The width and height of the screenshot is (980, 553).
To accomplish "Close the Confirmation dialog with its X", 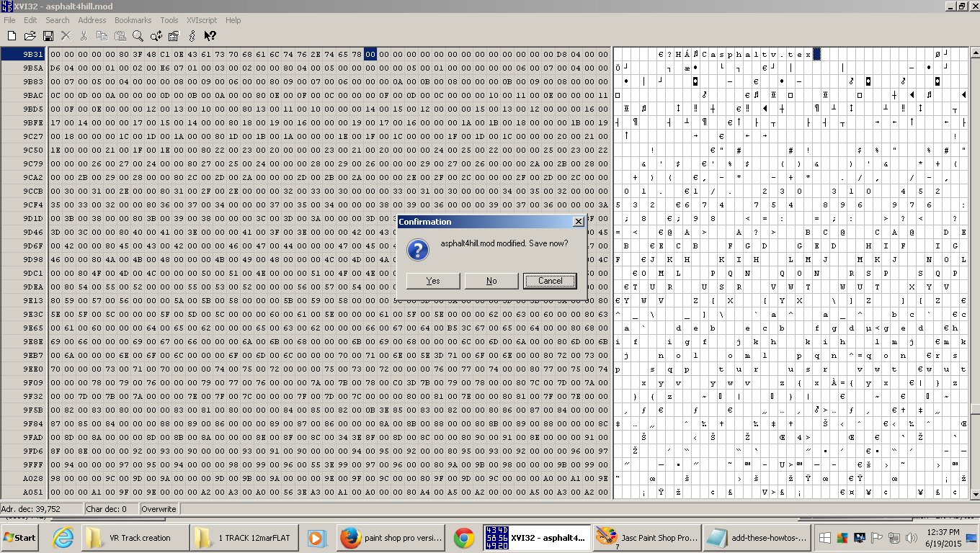I will pos(578,222).
